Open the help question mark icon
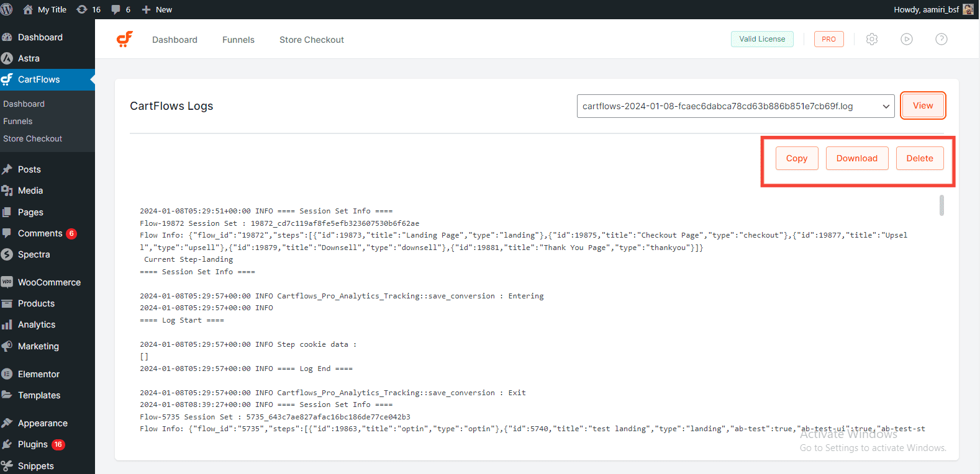980x474 pixels. [x=941, y=39]
